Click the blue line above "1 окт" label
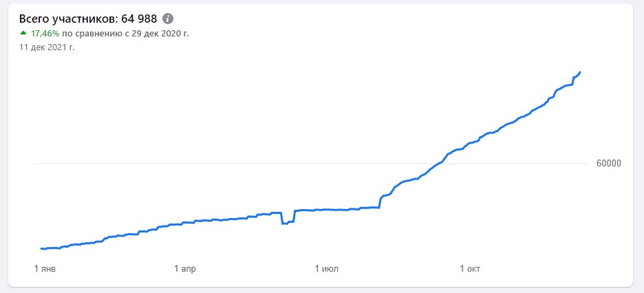 coord(470,144)
